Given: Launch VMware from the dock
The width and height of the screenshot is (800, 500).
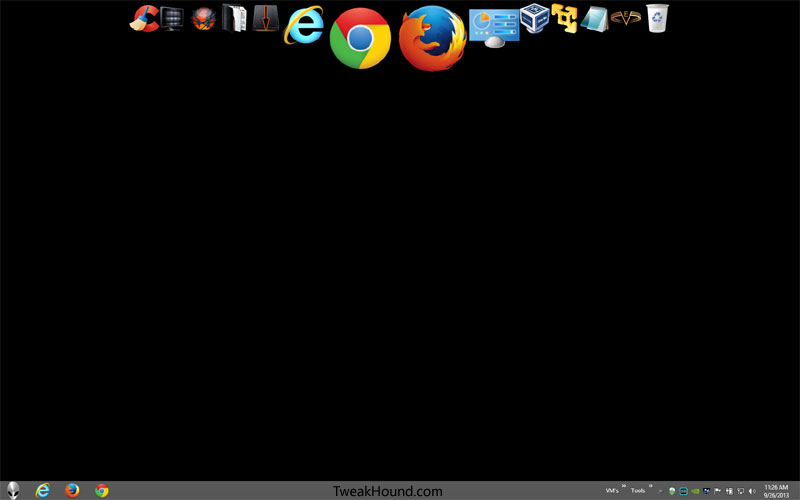Looking at the screenshot, I should 564,18.
